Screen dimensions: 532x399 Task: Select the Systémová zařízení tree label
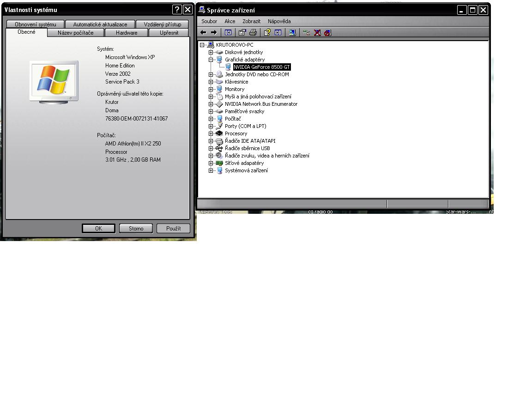pyautogui.click(x=246, y=170)
